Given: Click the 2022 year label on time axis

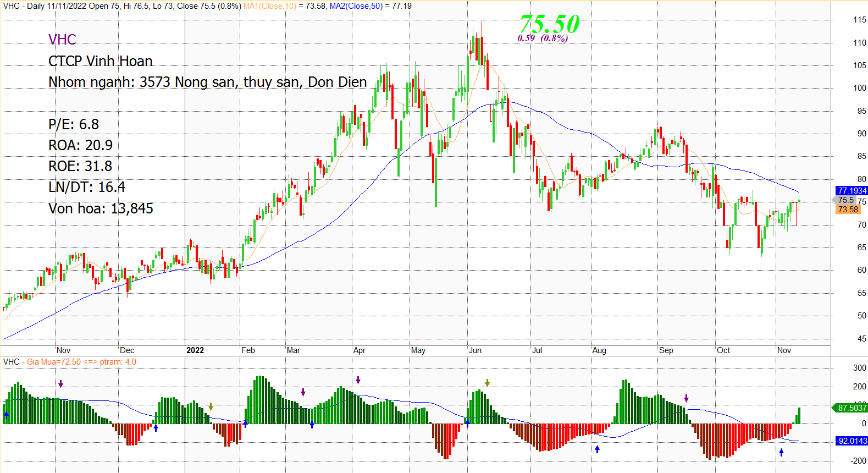Looking at the screenshot, I should pyautogui.click(x=195, y=350).
